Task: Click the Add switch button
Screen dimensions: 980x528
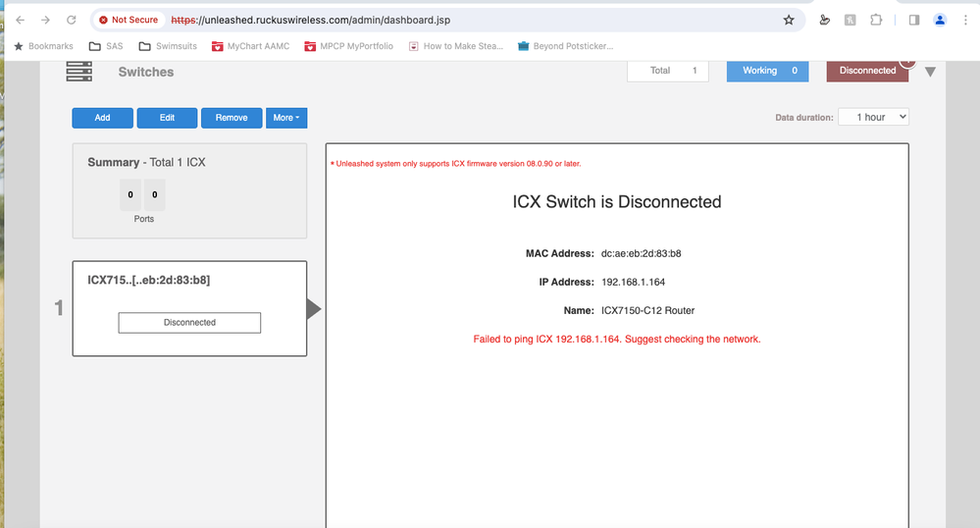Action: [102, 118]
